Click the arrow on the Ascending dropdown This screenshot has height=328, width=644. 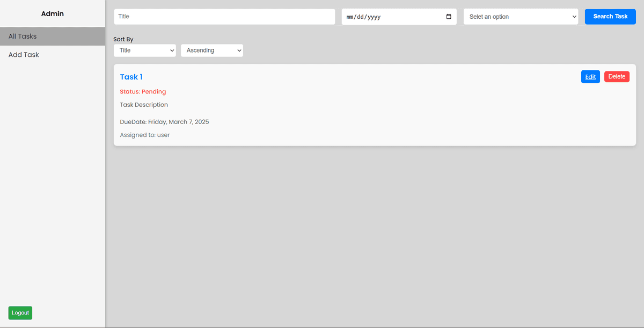[239, 50]
